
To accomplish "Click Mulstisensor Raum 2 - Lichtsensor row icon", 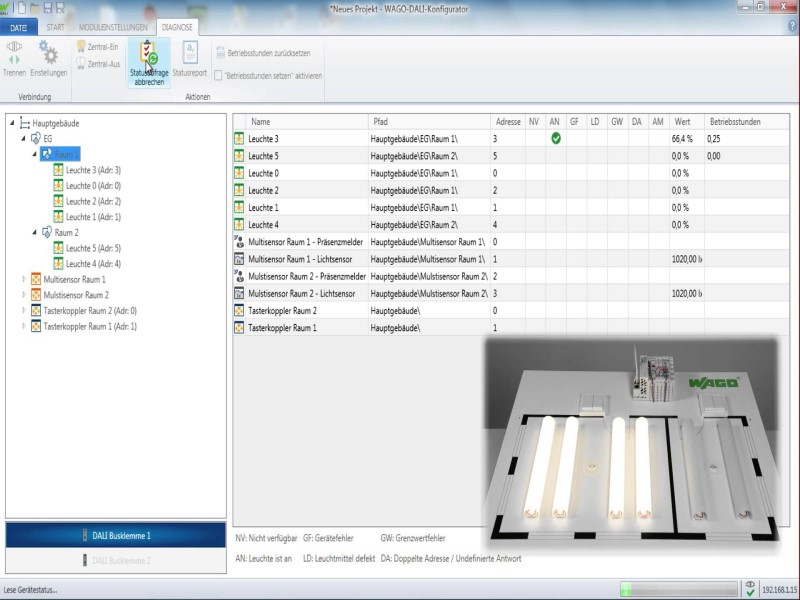I will (x=239, y=293).
